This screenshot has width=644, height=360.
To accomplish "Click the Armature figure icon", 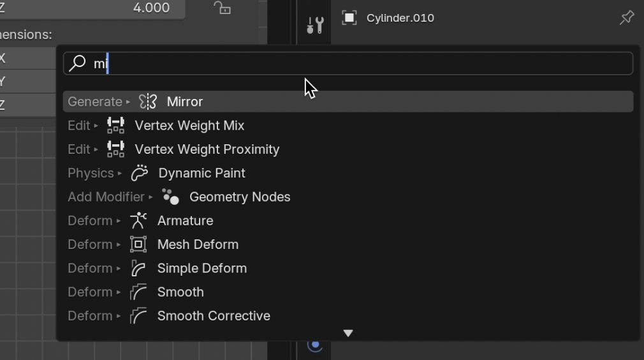I will (138, 221).
